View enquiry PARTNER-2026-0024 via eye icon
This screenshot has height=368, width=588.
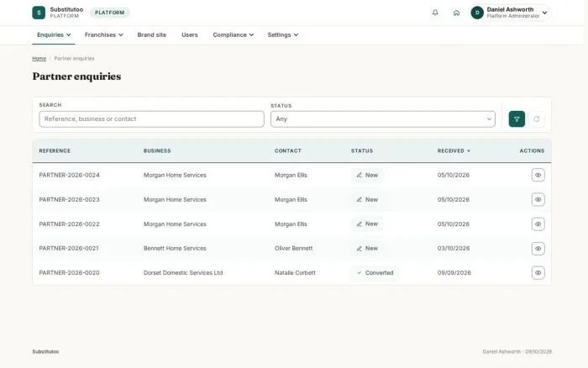(x=538, y=175)
